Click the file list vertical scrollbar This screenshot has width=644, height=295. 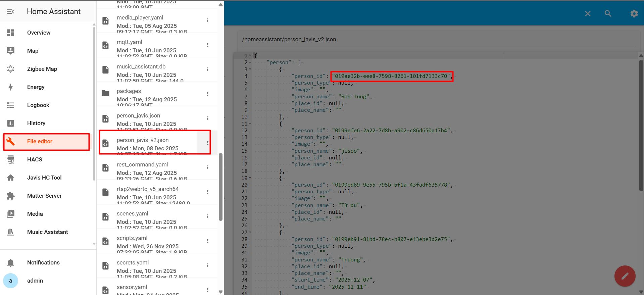[x=220, y=187]
